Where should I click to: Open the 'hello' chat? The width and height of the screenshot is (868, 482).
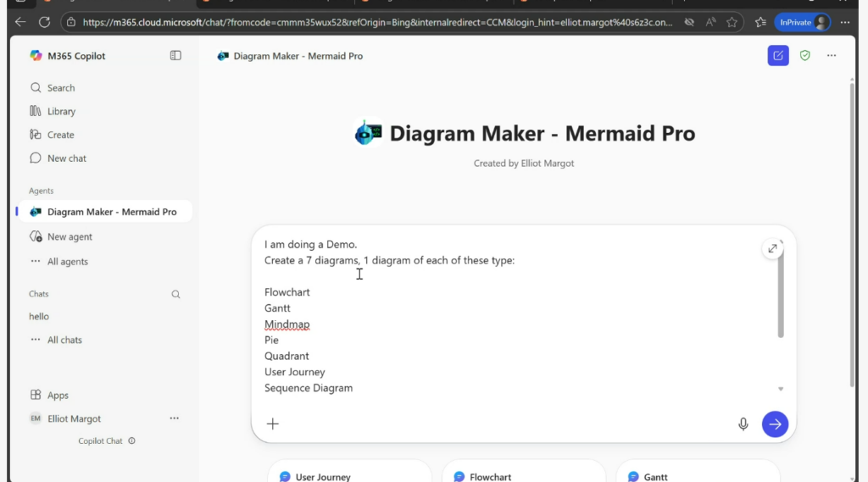click(x=39, y=317)
